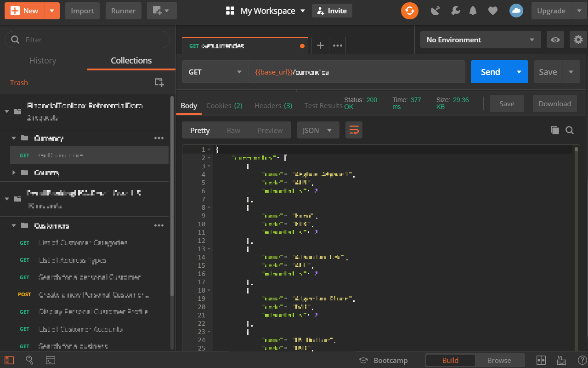Open the Customers folder ellipsis menu
588x368 pixels.
coord(159,225)
